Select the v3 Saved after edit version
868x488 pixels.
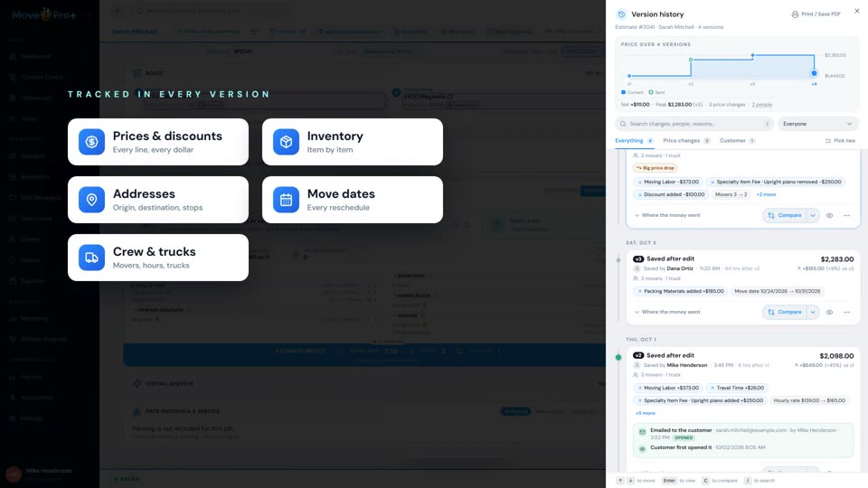coord(743,286)
